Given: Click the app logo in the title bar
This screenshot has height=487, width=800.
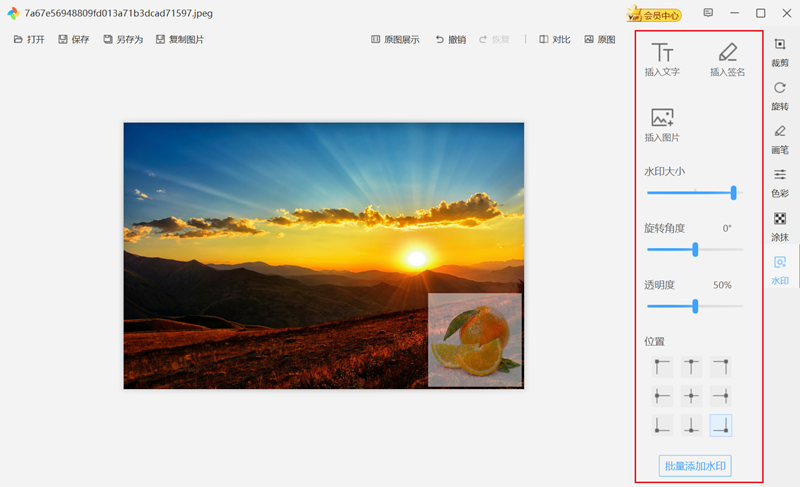Looking at the screenshot, I should (x=13, y=13).
